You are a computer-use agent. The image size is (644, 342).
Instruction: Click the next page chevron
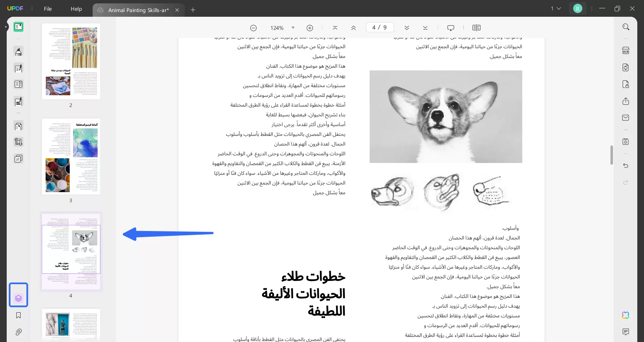pyautogui.click(x=407, y=27)
